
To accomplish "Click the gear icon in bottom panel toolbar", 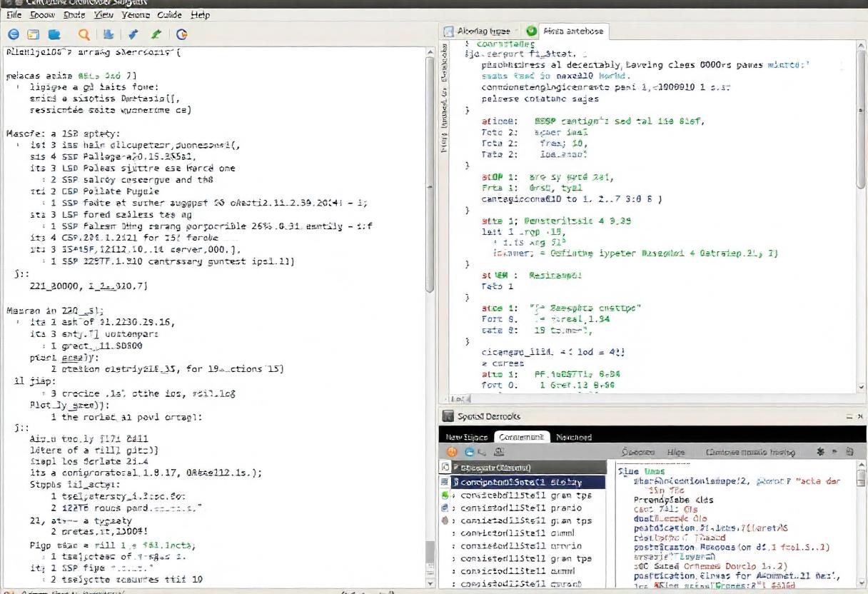I will point(820,452).
